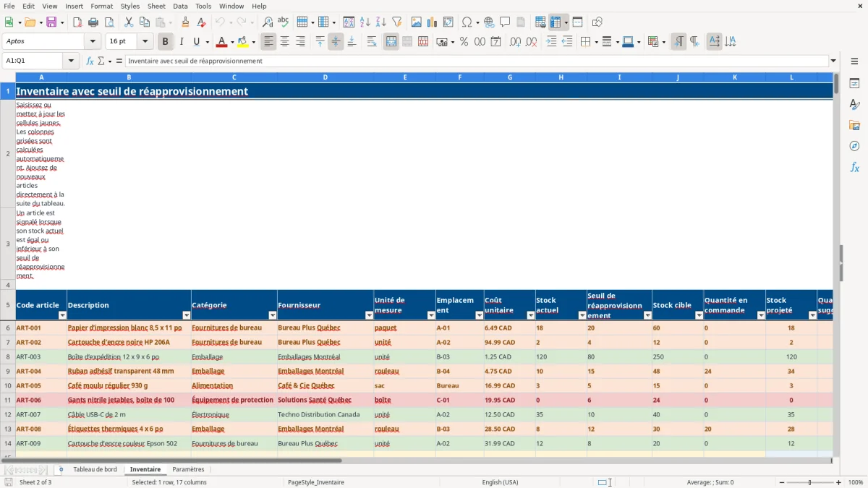Screen dimensions: 868x488
Task: Open the Sheet menu
Action: click(x=156, y=6)
